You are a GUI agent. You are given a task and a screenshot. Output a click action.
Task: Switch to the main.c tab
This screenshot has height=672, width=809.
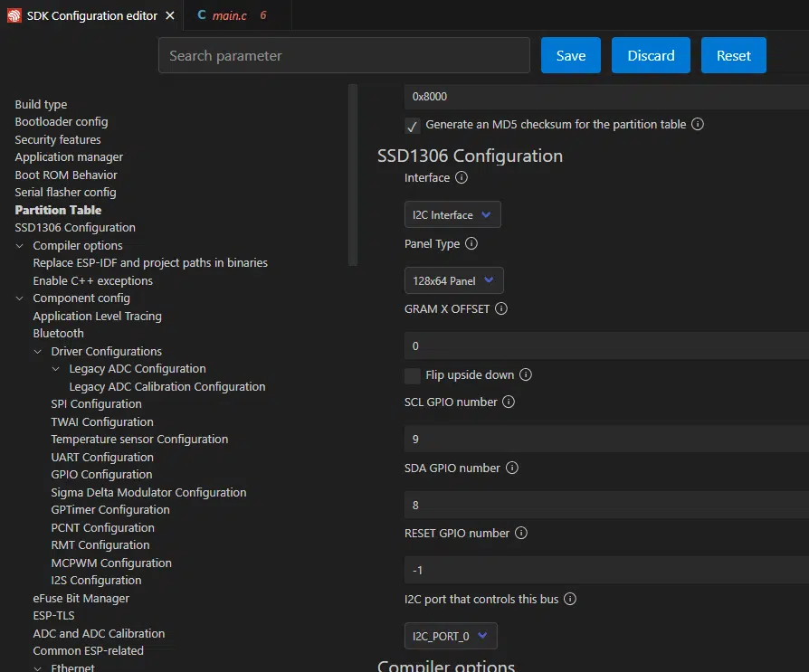coord(237,15)
